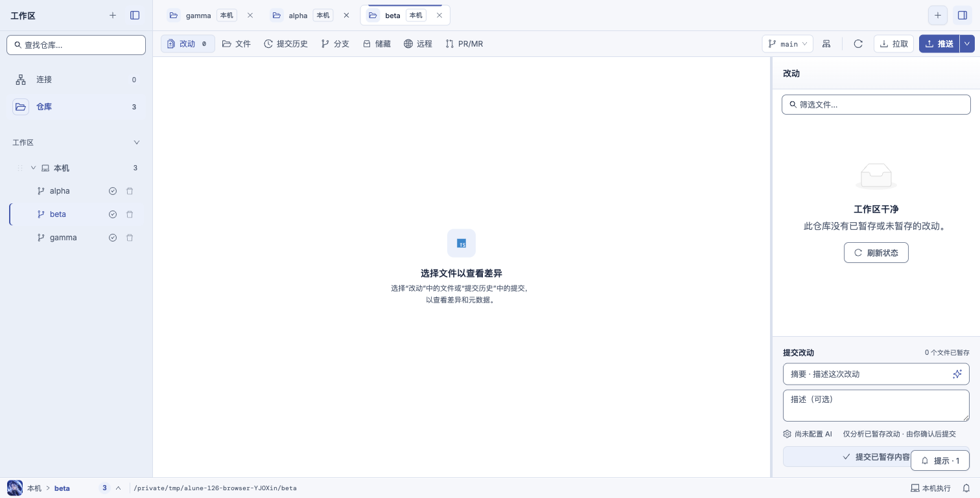The image size is (980, 498).
Task: Click 本机执行 in the status bar
Action: (931, 488)
